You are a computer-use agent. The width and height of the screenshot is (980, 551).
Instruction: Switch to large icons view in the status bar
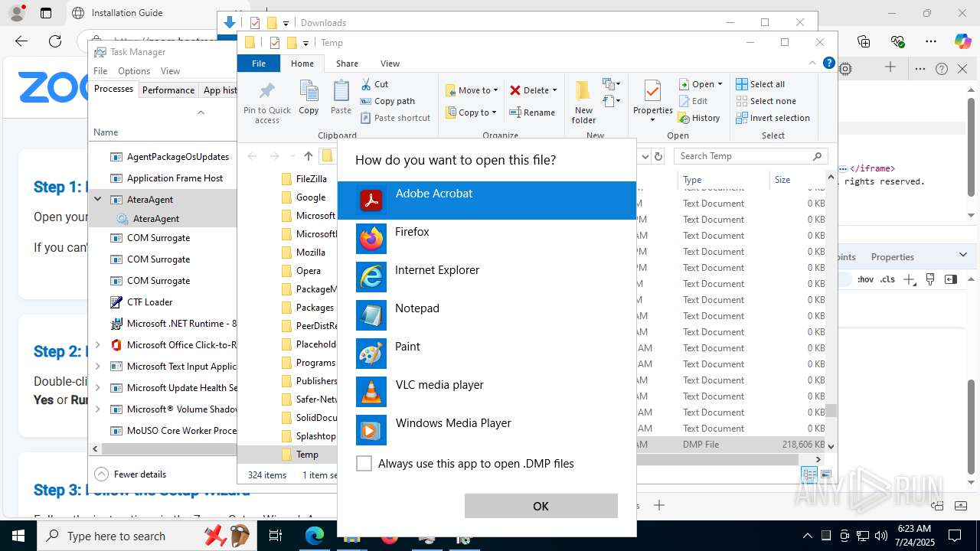point(825,475)
